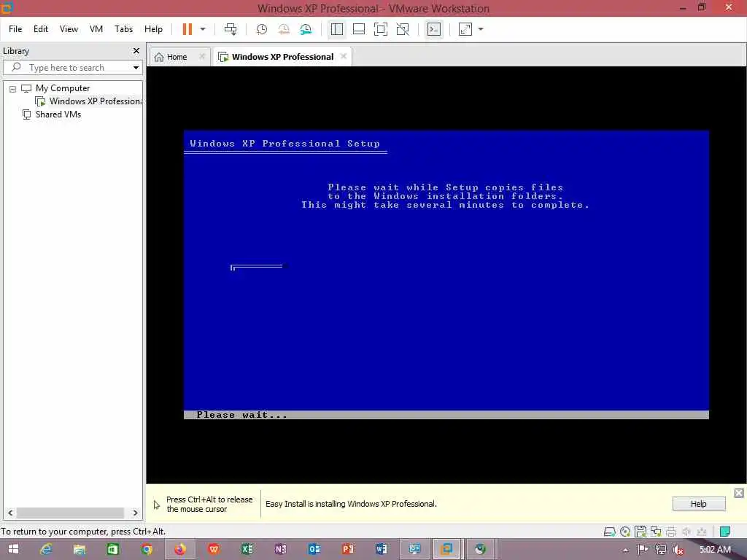Screen dimensions: 747x560
Task: Open Excel from the taskbar
Action: [247, 549]
